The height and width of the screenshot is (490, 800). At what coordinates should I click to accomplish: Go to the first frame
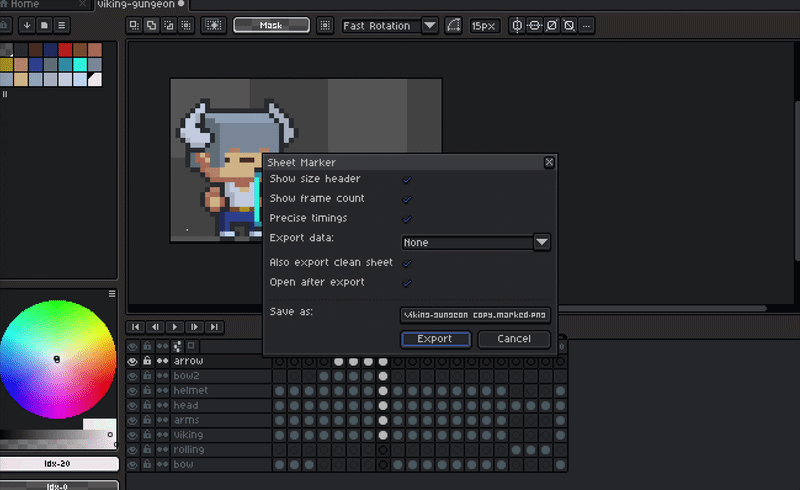(136, 327)
